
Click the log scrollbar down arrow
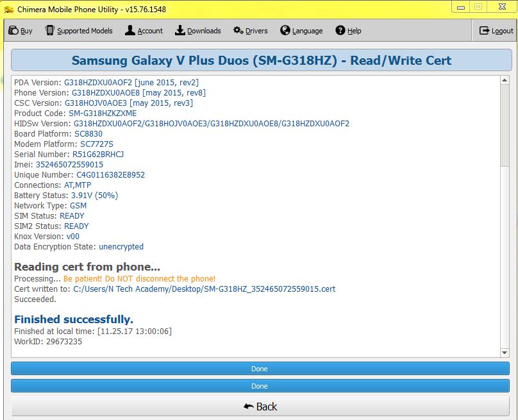505,353
